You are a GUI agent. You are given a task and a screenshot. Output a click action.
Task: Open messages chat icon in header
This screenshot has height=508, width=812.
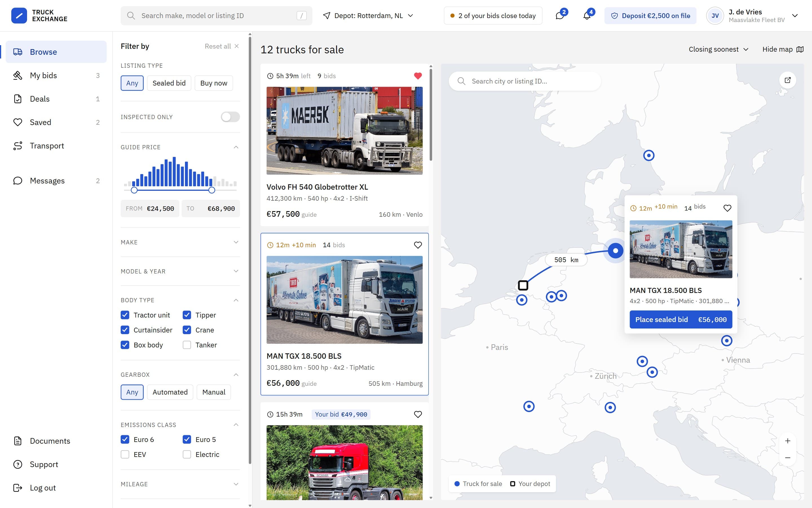tap(560, 16)
